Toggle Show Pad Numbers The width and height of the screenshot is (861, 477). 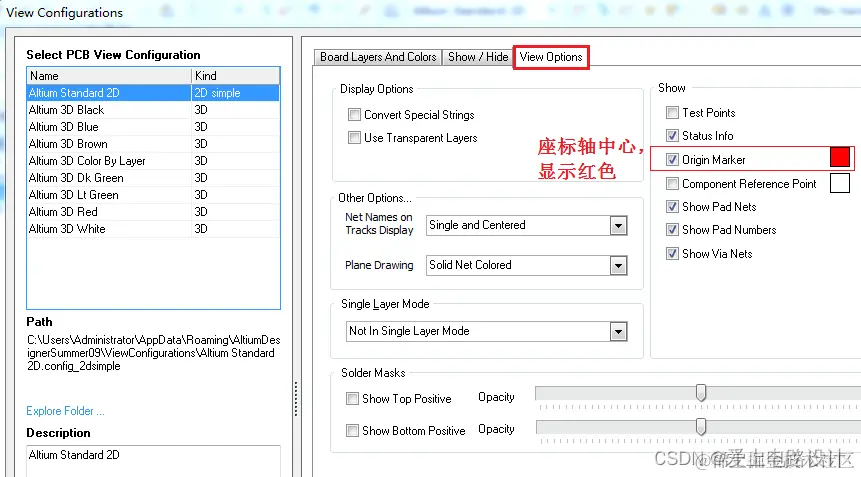(672, 230)
